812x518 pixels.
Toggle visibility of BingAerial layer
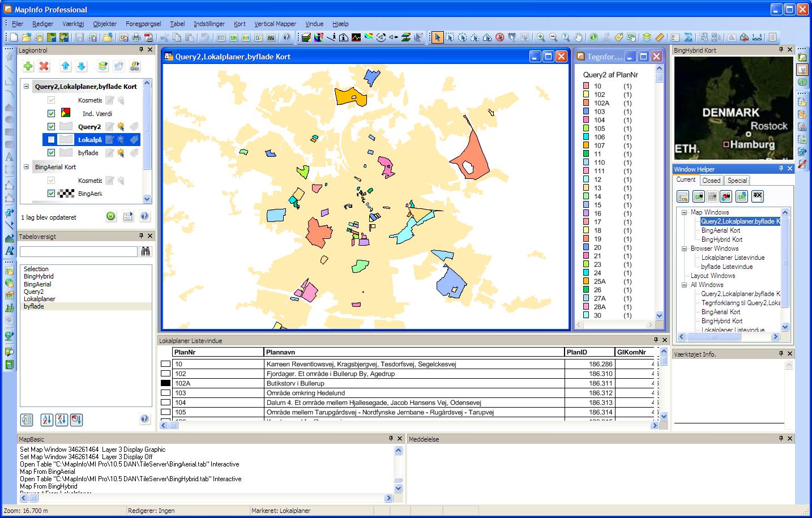(52, 194)
